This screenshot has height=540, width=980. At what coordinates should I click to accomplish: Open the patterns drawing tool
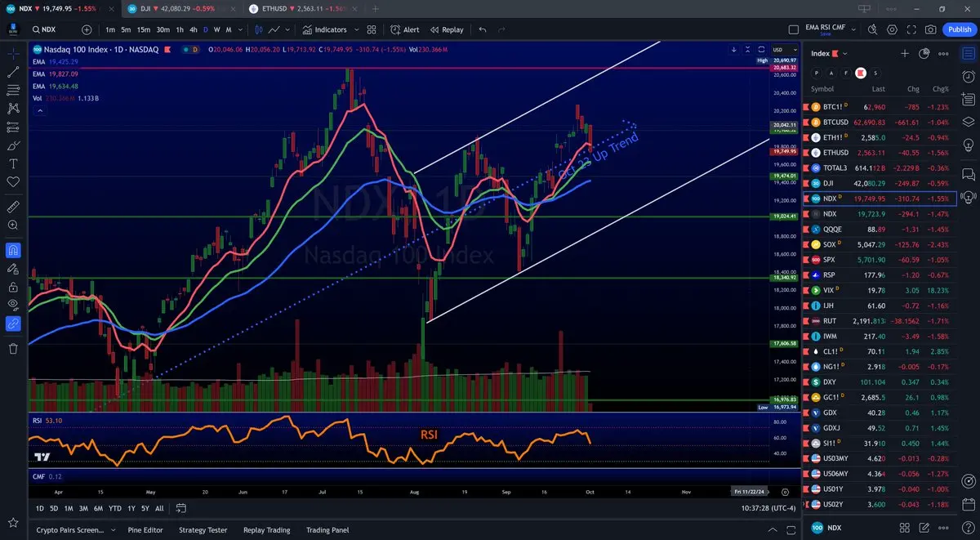coord(13,108)
